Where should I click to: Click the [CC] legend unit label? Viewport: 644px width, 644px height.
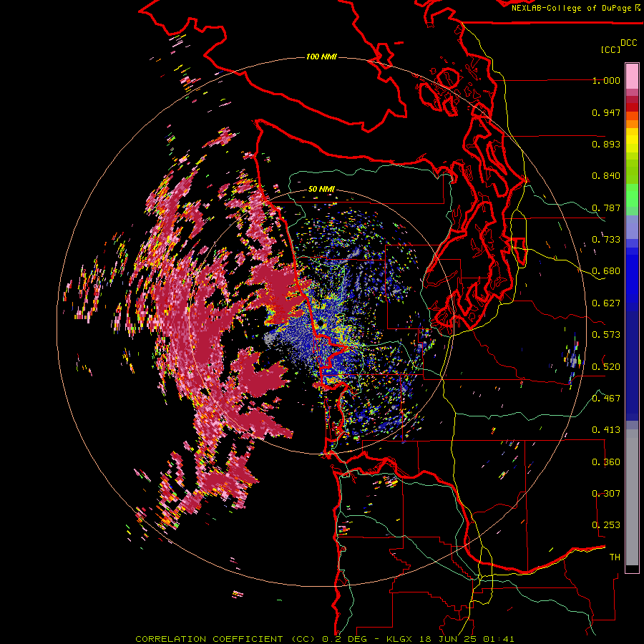[610, 49]
